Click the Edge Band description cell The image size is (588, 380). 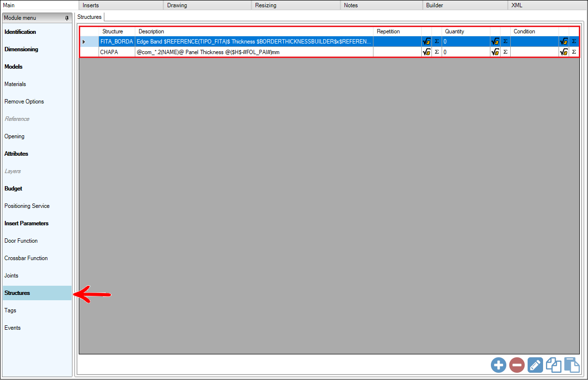coord(254,42)
